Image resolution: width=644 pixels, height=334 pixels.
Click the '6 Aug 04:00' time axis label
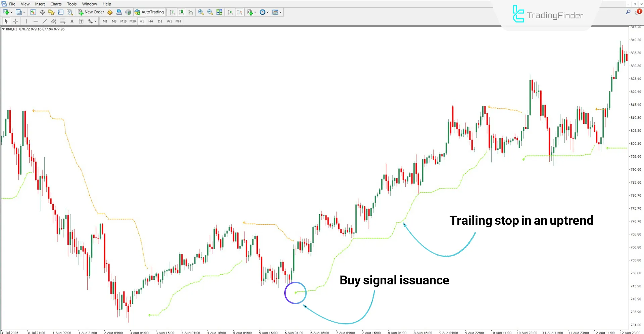[x=294, y=332]
